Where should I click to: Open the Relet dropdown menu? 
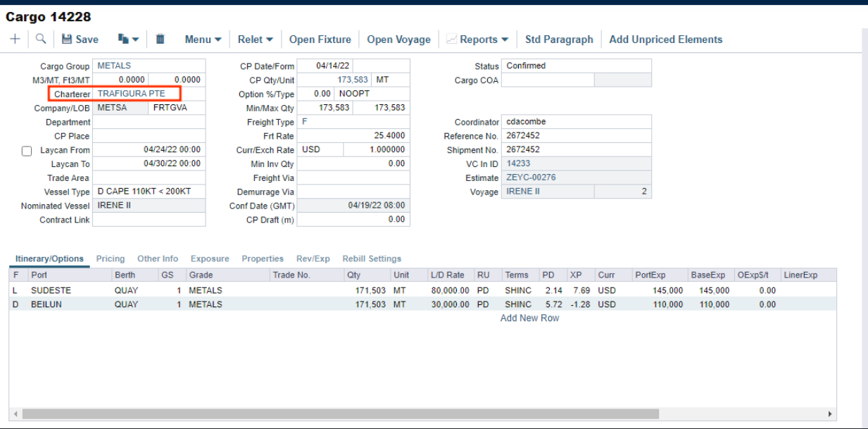[x=255, y=39]
